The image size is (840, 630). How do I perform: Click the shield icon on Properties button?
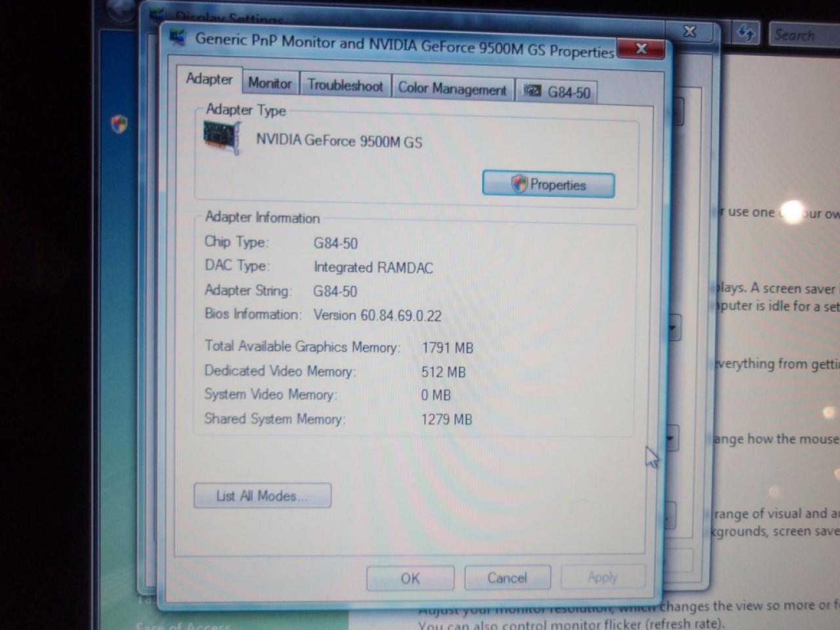pos(519,184)
